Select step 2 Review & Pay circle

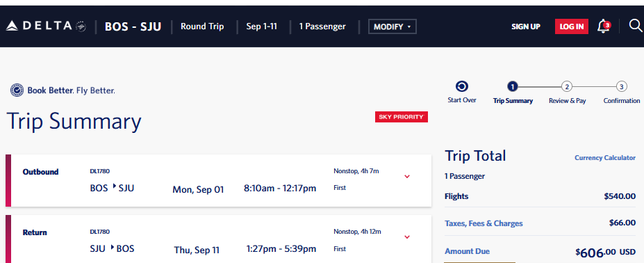567,86
